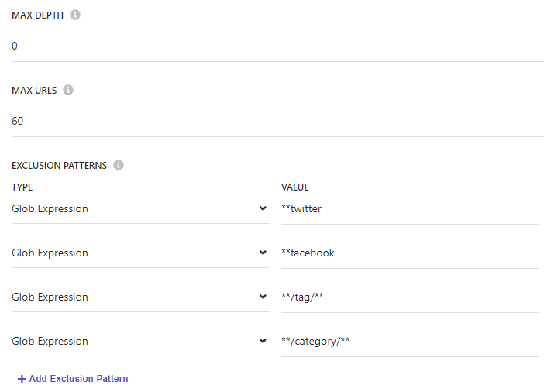Focus the **/category/** value input
The width and height of the screenshot is (544, 392).
click(x=409, y=341)
